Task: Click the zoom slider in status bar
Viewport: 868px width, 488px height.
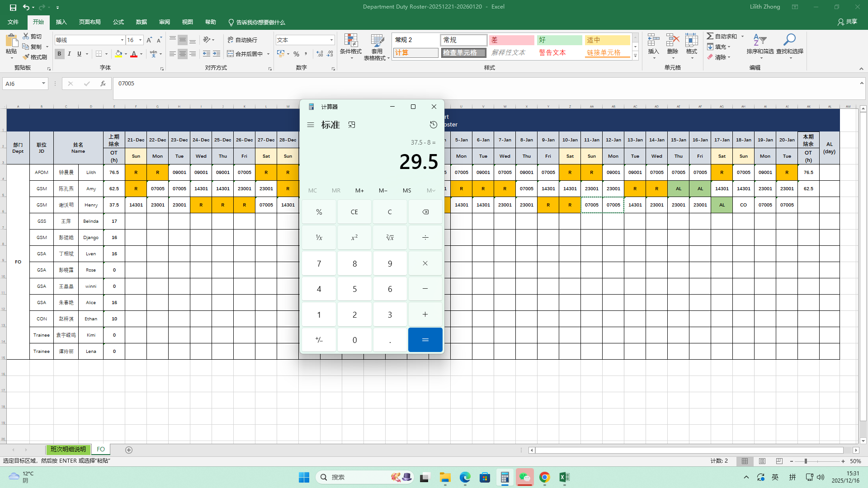Action: click(x=806, y=461)
